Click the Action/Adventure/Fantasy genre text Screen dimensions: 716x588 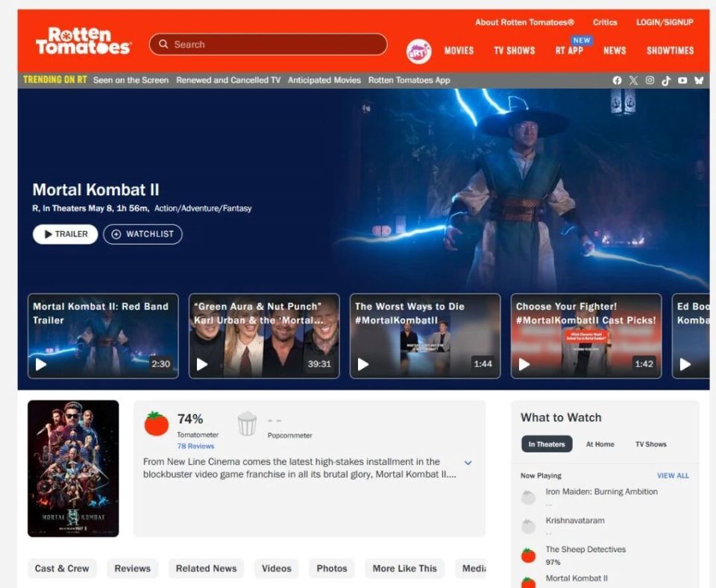click(x=203, y=209)
